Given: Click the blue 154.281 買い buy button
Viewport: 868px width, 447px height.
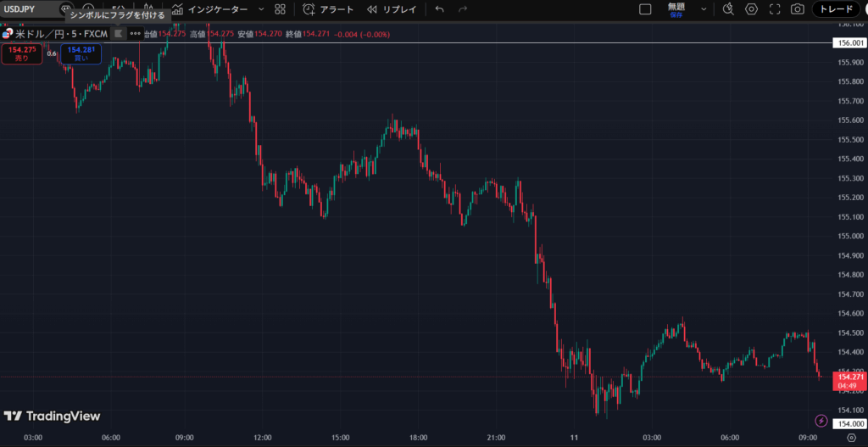Looking at the screenshot, I should click(81, 54).
